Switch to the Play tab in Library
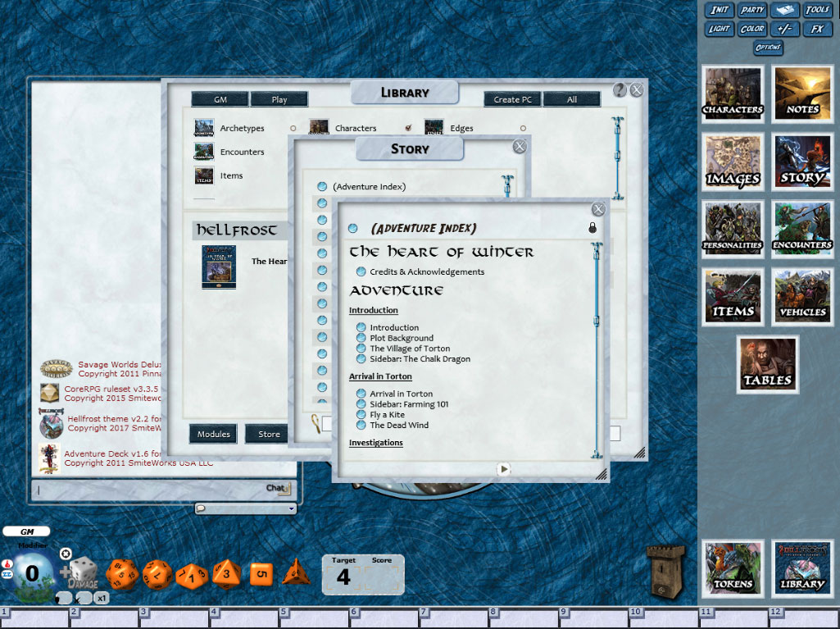 click(279, 98)
